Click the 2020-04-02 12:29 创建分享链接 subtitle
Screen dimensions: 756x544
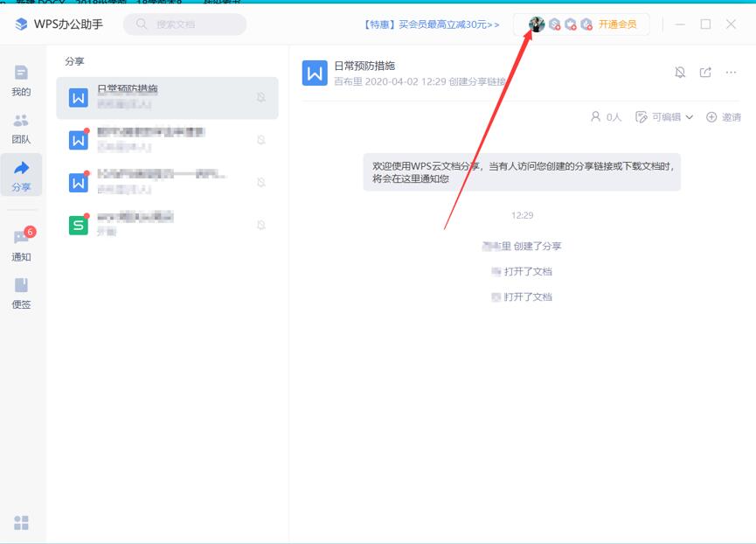pyautogui.click(x=436, y=81)
